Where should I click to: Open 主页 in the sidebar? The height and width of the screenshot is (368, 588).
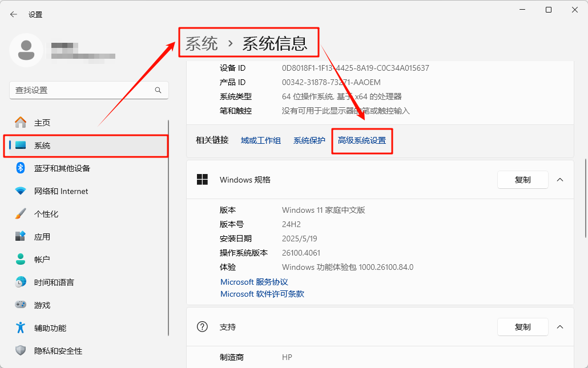pos(86,123)
